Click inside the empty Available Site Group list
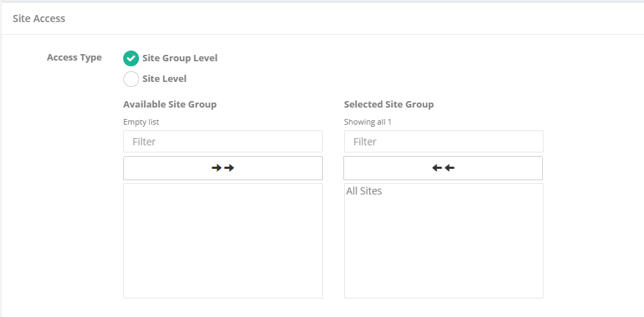Screen dimensions: 644x317 pyautogui.click(x=223, y=240)
